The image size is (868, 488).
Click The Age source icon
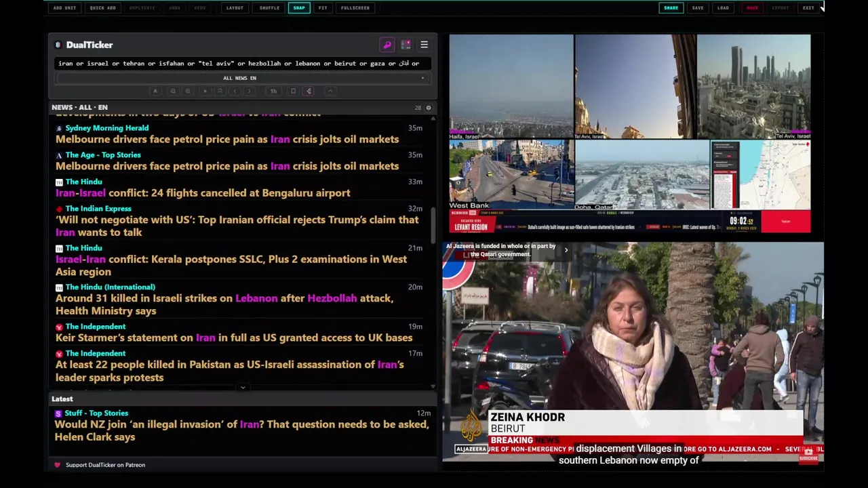tap(59, 155)
